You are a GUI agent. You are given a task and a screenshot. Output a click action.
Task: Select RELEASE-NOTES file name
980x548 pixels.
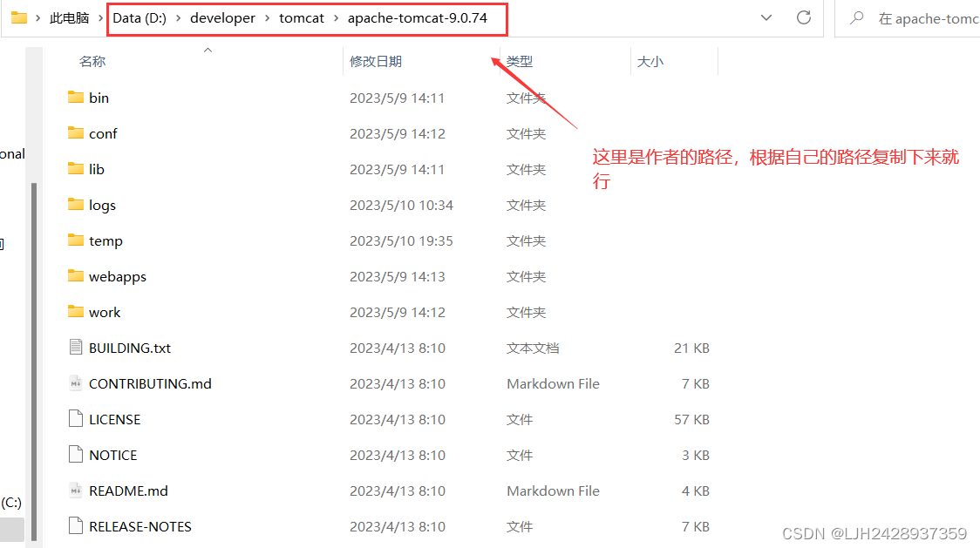pyautogui.click(x=140, y=526)
